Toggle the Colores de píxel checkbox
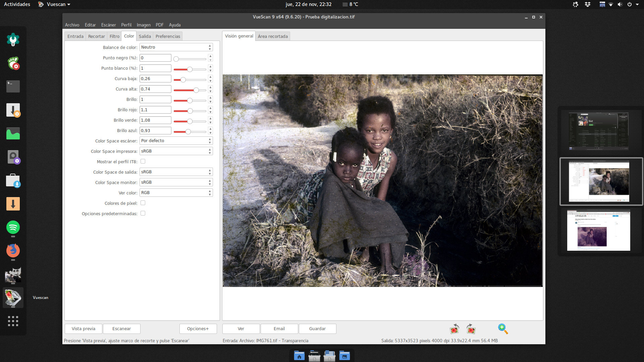This screenshot has width=644, height=362. pyautogui.click(x=143, y=203)
